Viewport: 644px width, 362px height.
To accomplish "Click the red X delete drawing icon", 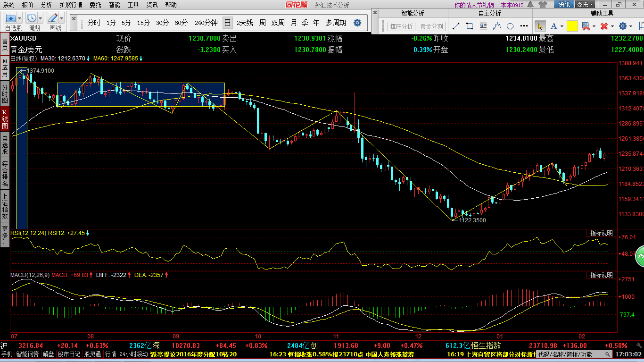I will [604, 26].
